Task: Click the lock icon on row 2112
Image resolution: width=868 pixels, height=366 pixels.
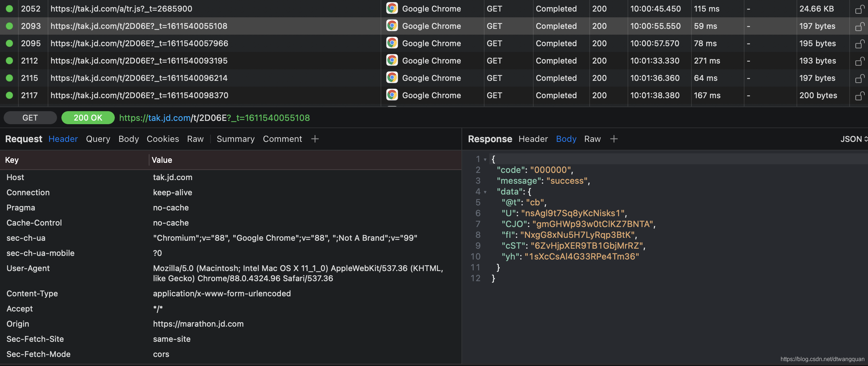Action: point(860,61)
